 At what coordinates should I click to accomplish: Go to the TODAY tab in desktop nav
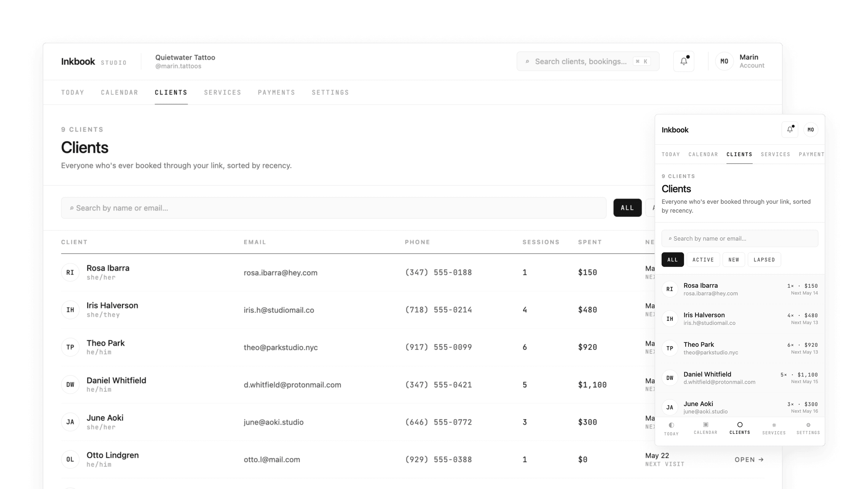[x=73, y=92]
